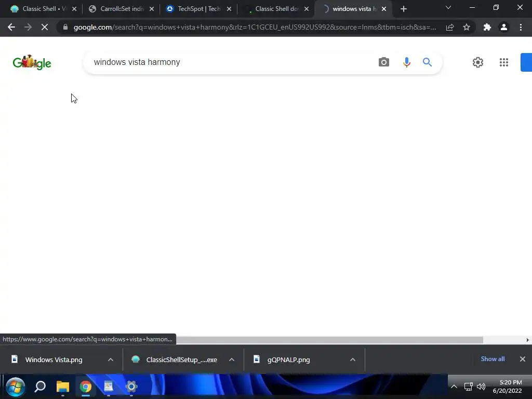The image size is (532, 399).
Task: Share this page icon in address bar
Action: (450, 27)
